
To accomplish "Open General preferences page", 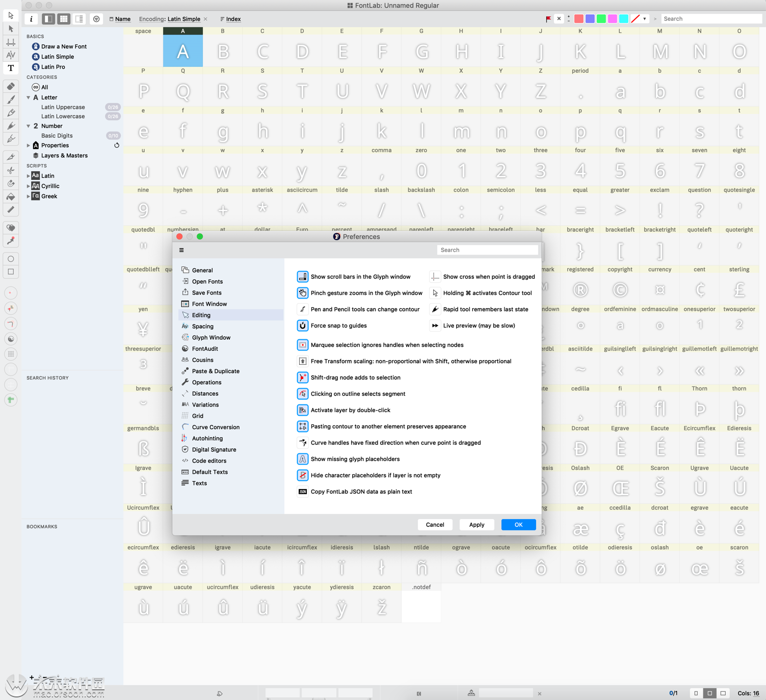I will point(202,270).
